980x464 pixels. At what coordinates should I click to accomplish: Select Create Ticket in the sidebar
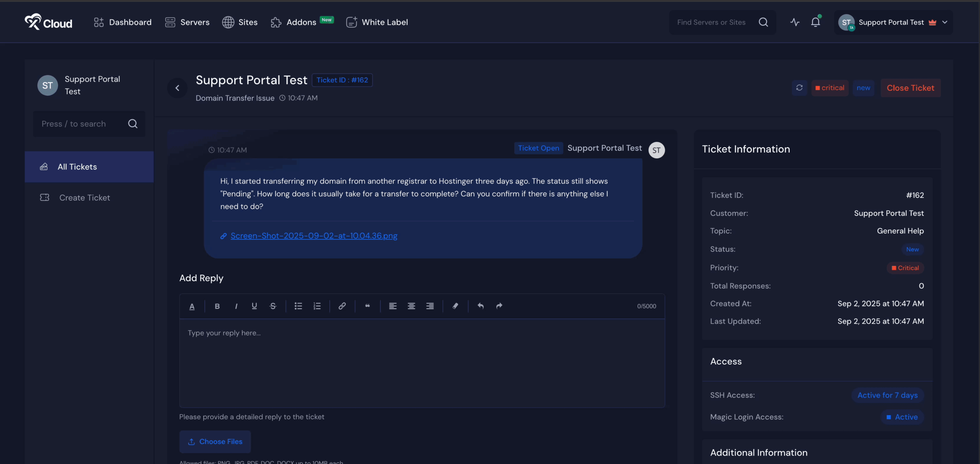(x=84, y=198)
